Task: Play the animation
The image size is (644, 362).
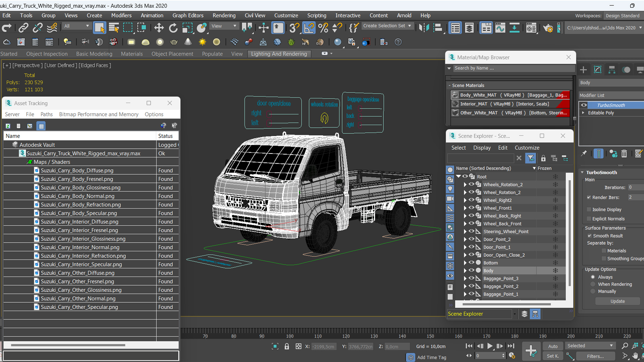Action: pos(490,346)
